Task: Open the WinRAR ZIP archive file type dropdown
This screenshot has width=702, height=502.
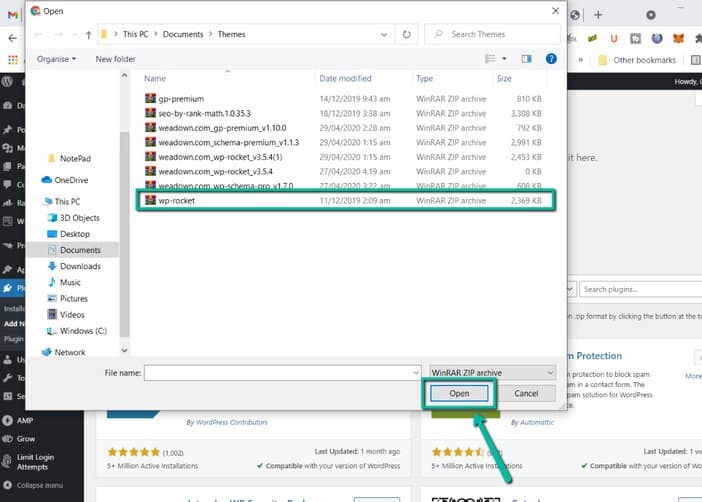Action: 492,373
